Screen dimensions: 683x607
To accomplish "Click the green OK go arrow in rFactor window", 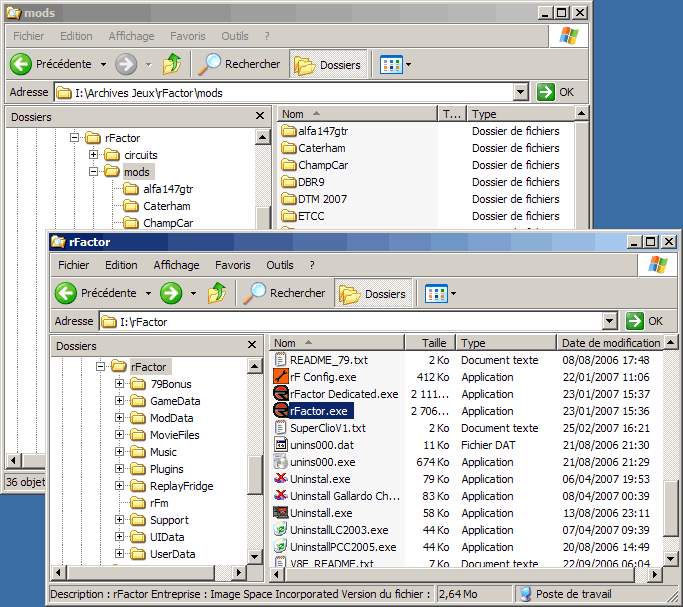I will (635, 321).
